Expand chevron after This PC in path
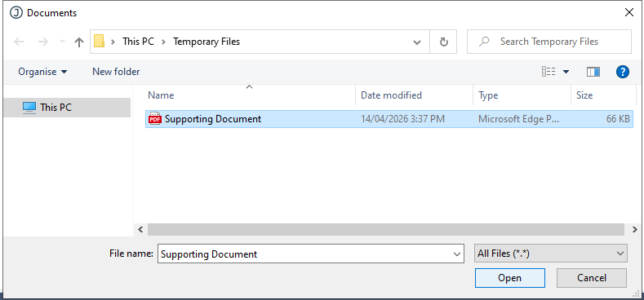This screenshot has height=300, width=644. [x=163, y=42]
